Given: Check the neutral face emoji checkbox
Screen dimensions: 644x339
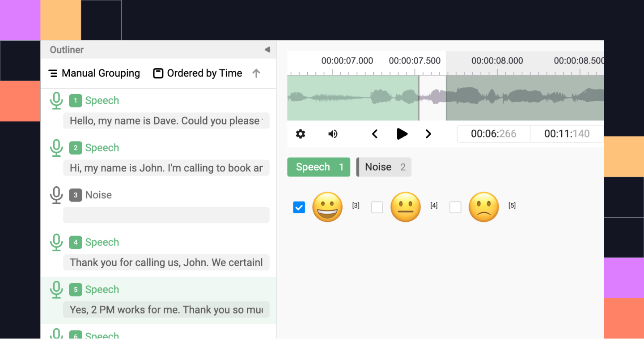Looking at the screenshot, I should (377, 207).
